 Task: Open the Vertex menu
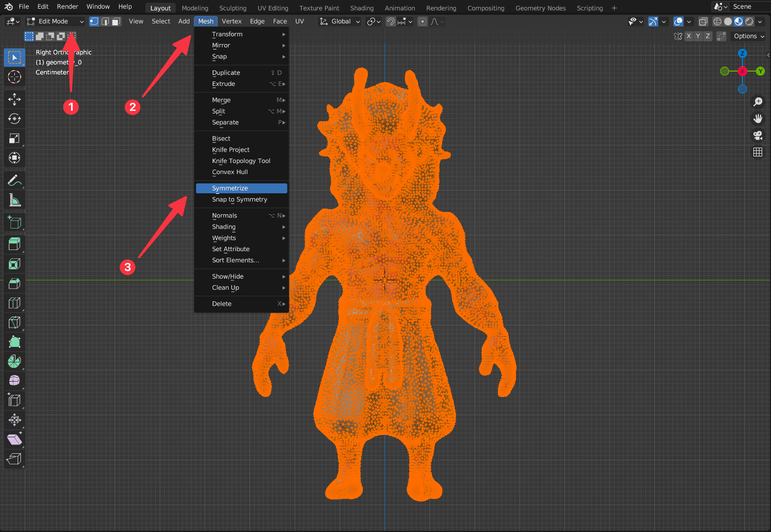[231, 21]
